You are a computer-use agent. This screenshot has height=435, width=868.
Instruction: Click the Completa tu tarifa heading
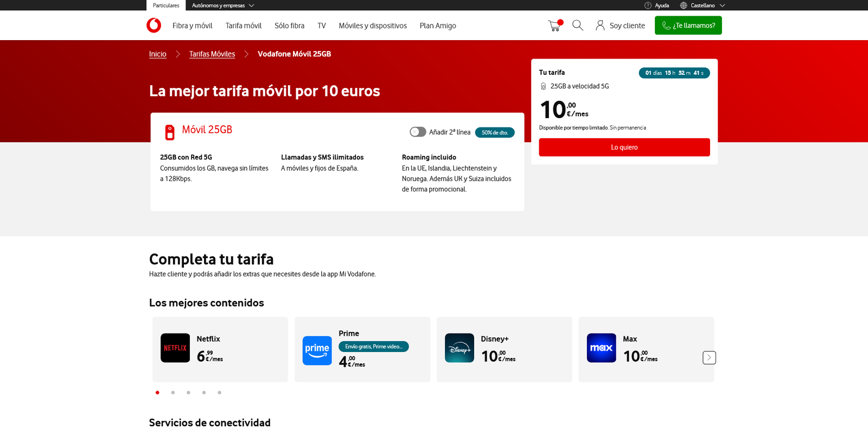[x=212, y=259]
